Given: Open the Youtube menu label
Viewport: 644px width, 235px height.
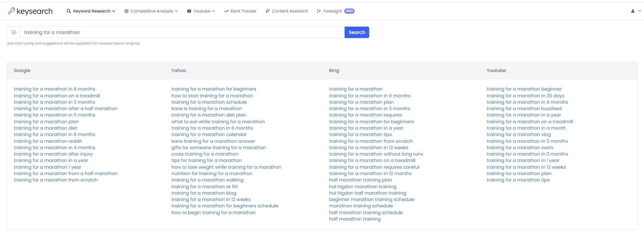Looking at the screenshot, I should (202, 11).
